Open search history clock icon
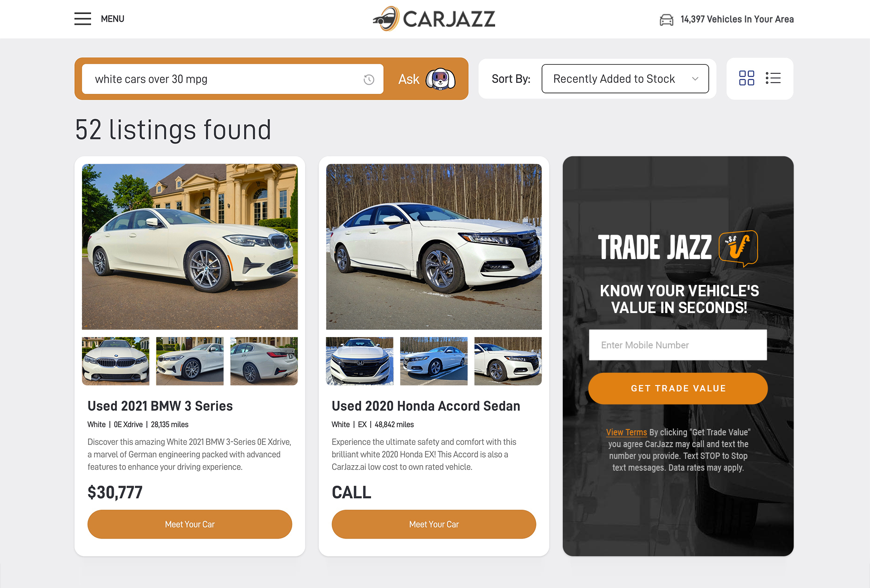Screen dimensions: 870x588 click(369, 79)
